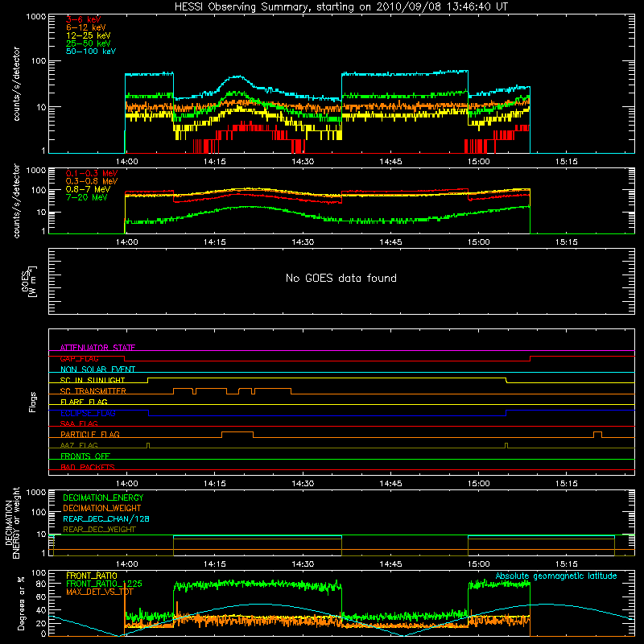Screen dimensions: 644x644
Task: Select the 3-6 keV legend label
Action: (x=84, y=19)
